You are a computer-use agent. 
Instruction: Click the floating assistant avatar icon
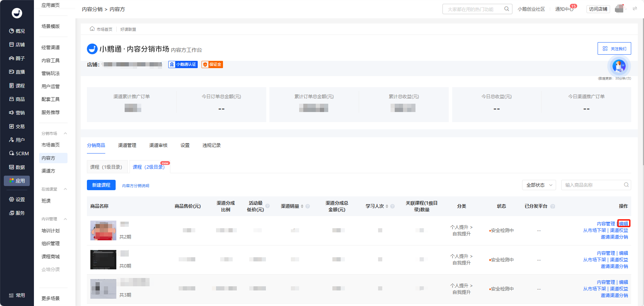point(619,66)
